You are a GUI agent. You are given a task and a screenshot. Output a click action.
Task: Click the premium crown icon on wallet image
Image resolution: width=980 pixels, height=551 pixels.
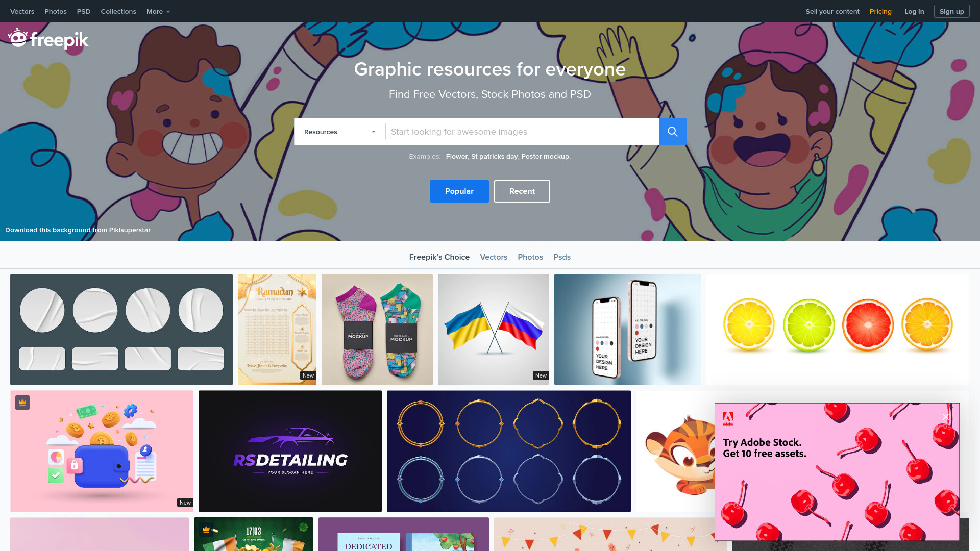pyautogui.click(x=22, y=403)
